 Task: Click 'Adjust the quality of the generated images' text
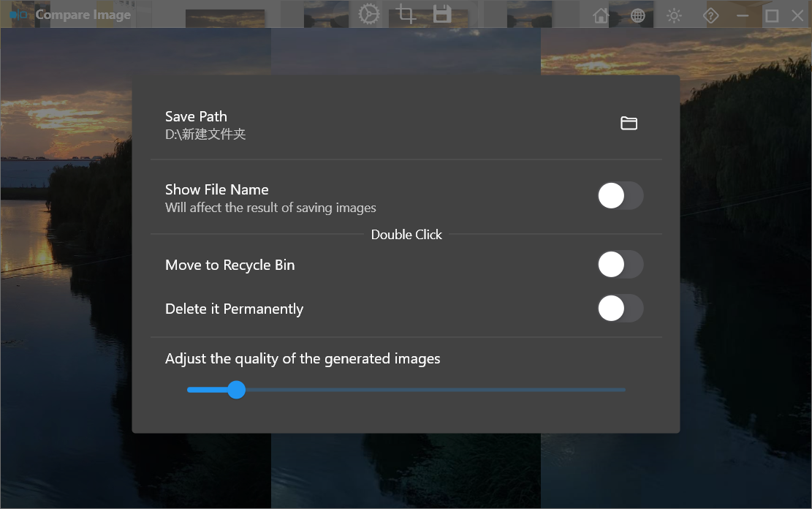click(303, 358)
